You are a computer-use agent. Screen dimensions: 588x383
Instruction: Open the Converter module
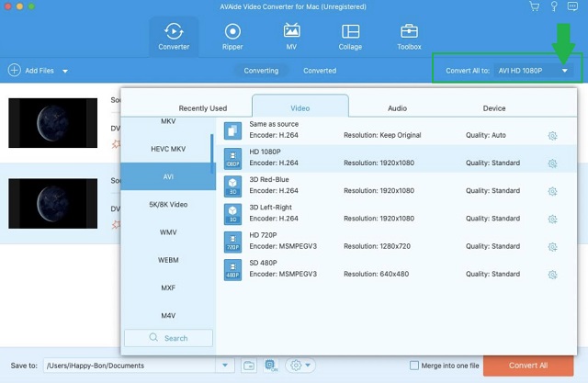pyautogui.click(x=174, y=37)
